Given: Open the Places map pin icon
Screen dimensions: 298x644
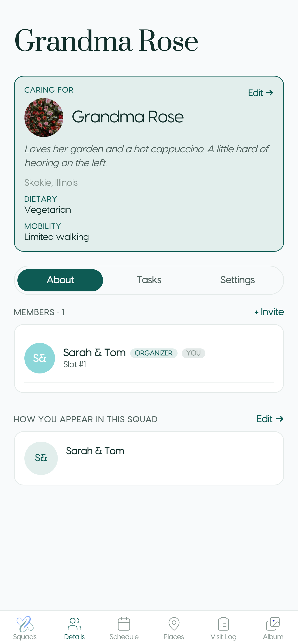Looking at the screenshot, I should pos(174,624).
